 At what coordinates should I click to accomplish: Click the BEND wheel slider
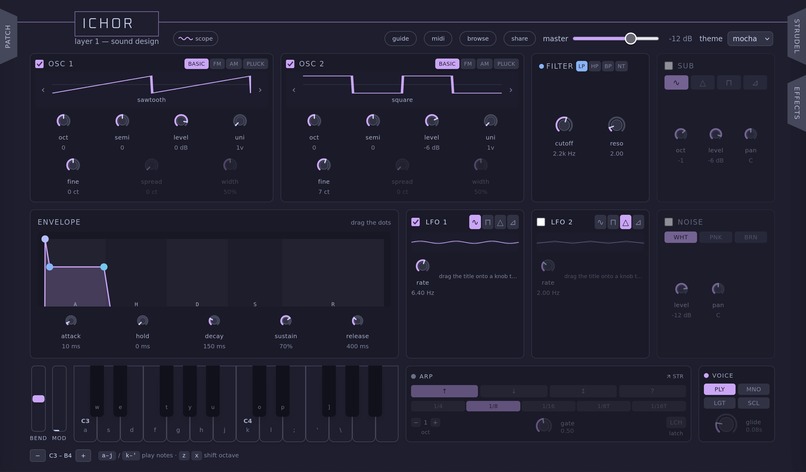(x=39, y=398)
